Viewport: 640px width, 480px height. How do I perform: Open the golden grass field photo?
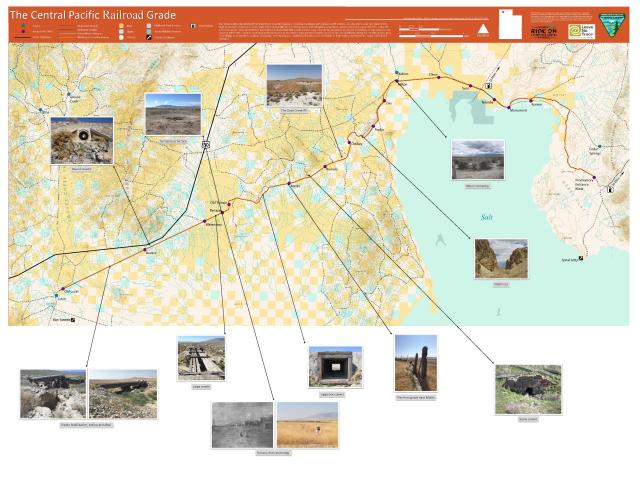[307, 425]
